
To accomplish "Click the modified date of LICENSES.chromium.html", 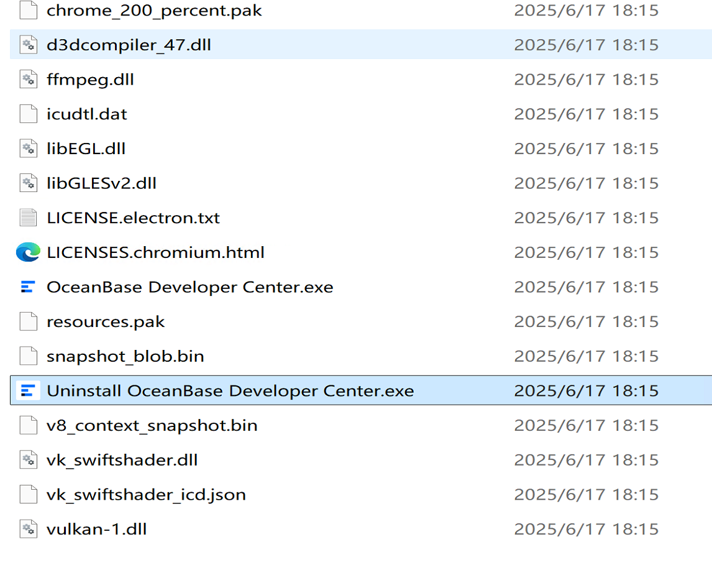I will point(586,252).
